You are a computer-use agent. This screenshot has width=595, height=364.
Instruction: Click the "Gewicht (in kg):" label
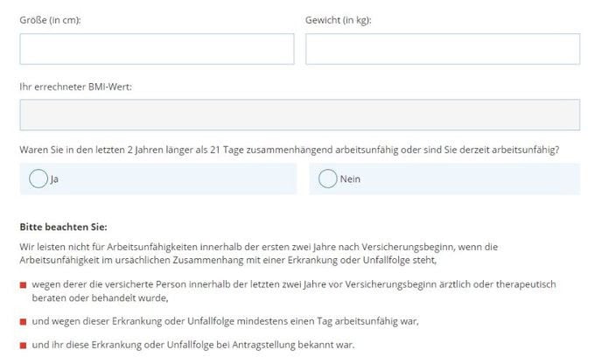point(339,19)
